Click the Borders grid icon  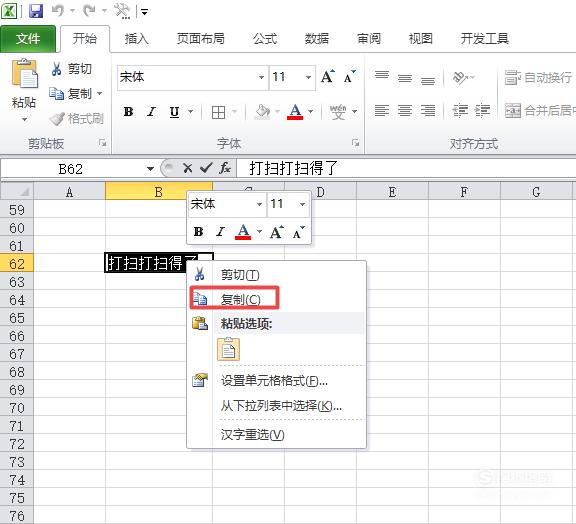(218, 112)
